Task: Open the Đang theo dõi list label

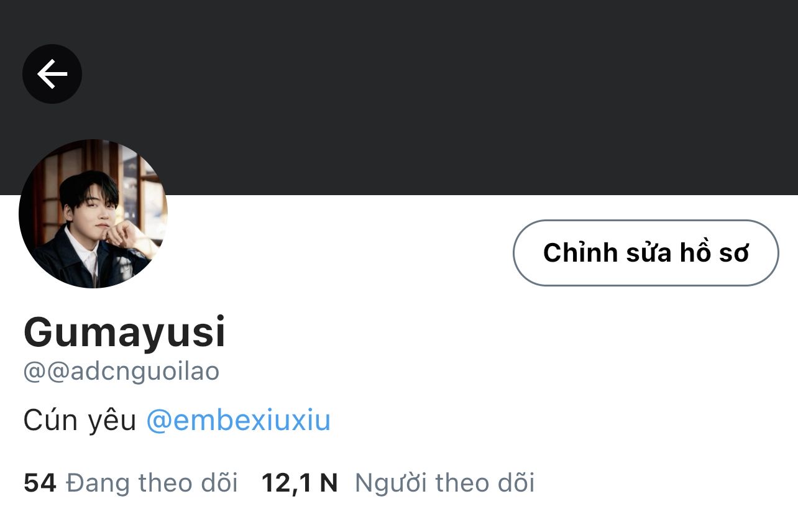Action: click(152, 482)
